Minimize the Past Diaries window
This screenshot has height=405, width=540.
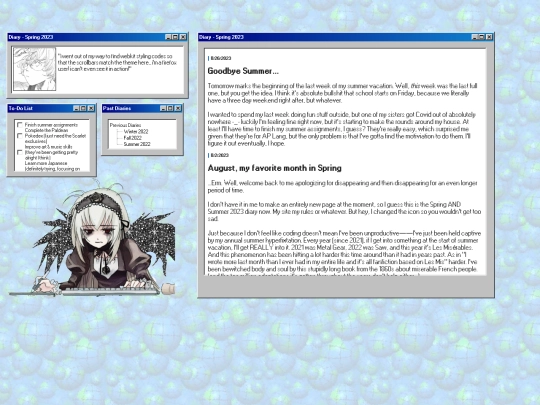[x=163, y=108]
